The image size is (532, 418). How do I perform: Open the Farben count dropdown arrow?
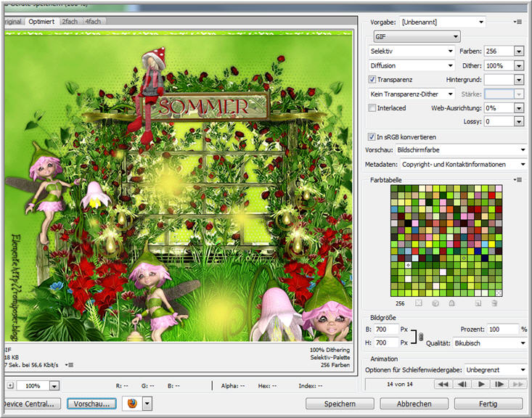(x=519, y=52)
